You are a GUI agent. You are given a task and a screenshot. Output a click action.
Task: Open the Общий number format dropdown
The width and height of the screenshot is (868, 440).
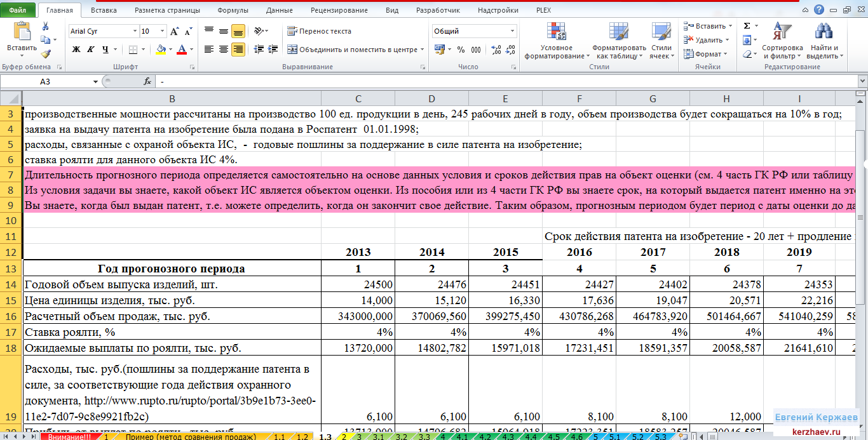click(x=512, y=31)
